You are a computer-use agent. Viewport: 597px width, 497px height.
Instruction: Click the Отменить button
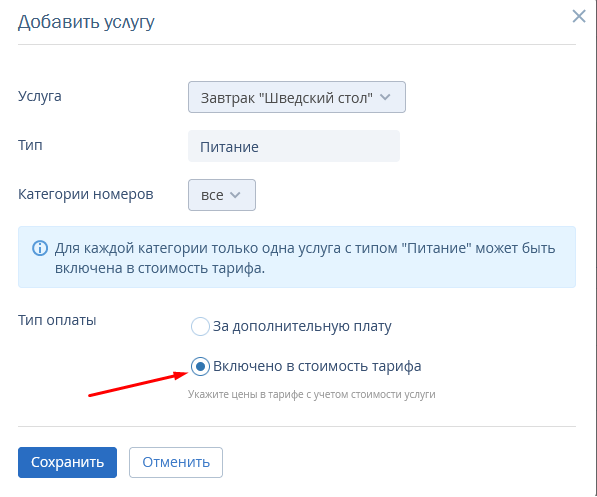pyautogui.click(x=176, y=462)
